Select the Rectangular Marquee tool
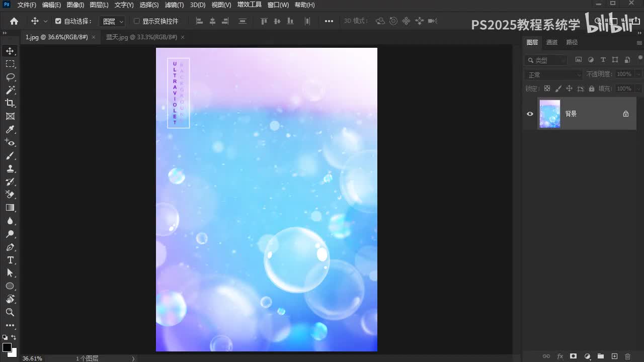The height and width of the screenshot is (362, 644). 10,64
